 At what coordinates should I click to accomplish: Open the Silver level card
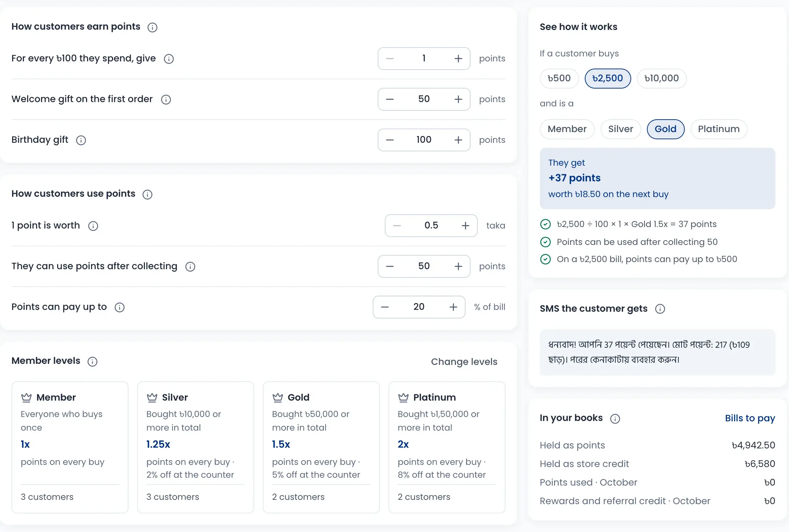pyautogui.click(x=196, y=447)
